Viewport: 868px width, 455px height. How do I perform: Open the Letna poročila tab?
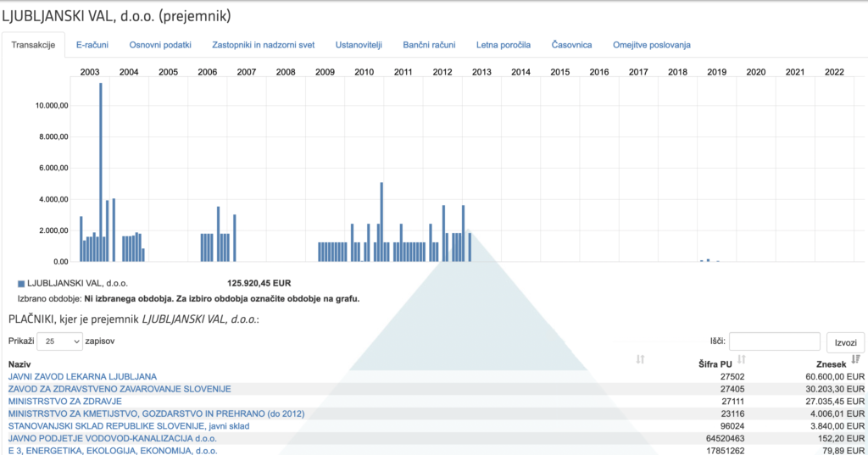pyautogui.click(x=504, y=45)
